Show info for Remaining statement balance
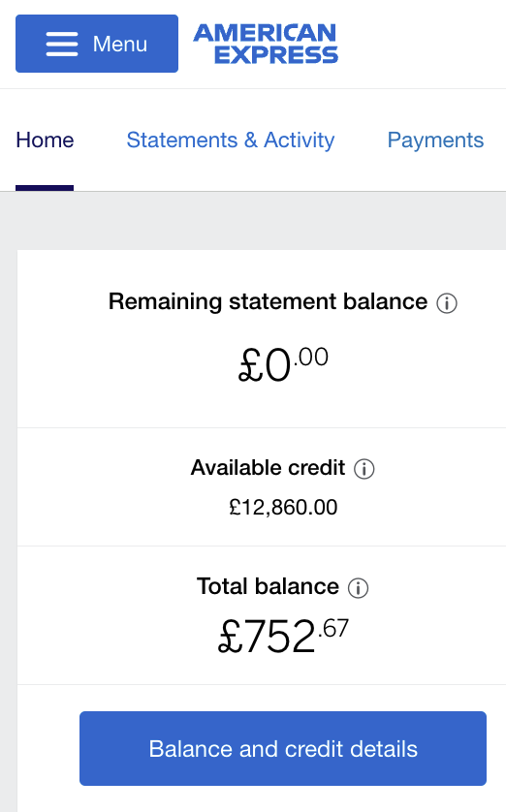Screen dimensions: 506x812 [447, 303]
